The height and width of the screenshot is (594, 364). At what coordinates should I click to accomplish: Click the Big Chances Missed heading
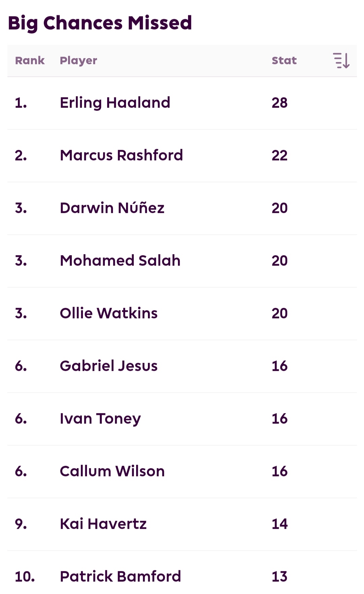click(100, 24)
